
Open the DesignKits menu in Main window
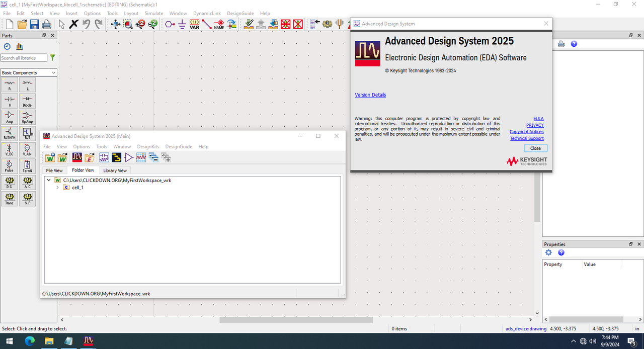(148, 147)
